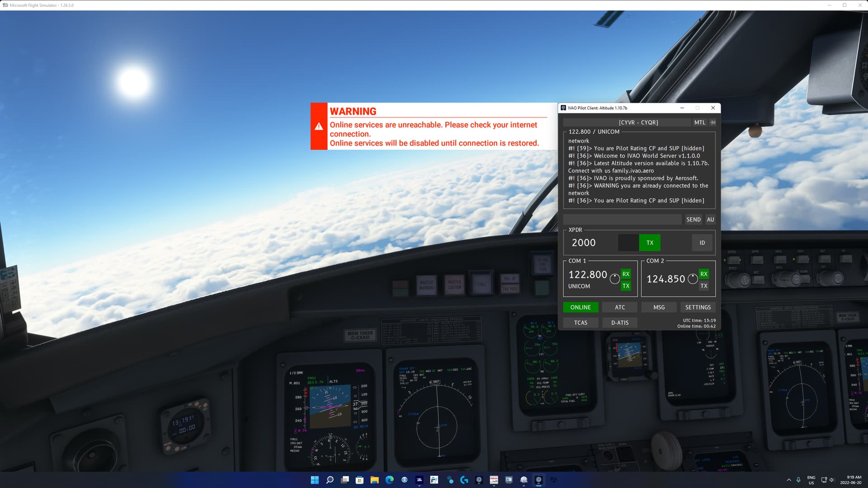Send the typed message with SEND
This screenshot has height=488, width=868.
(x=693, y=220)
